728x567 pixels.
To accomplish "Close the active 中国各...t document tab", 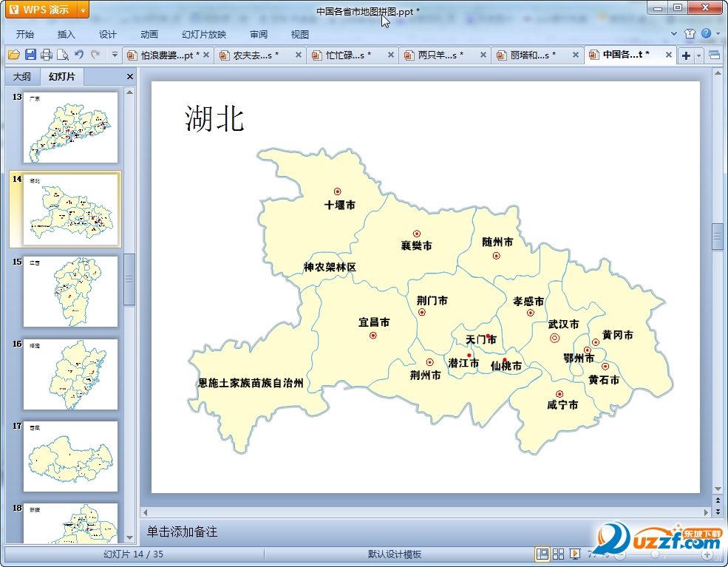I will 669,55.
